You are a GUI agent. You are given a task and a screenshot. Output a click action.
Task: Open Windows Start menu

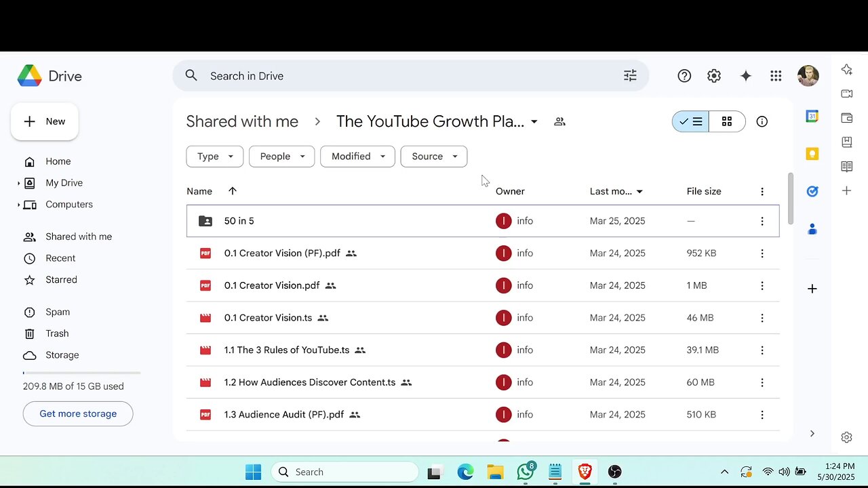[x=253, y=472]
